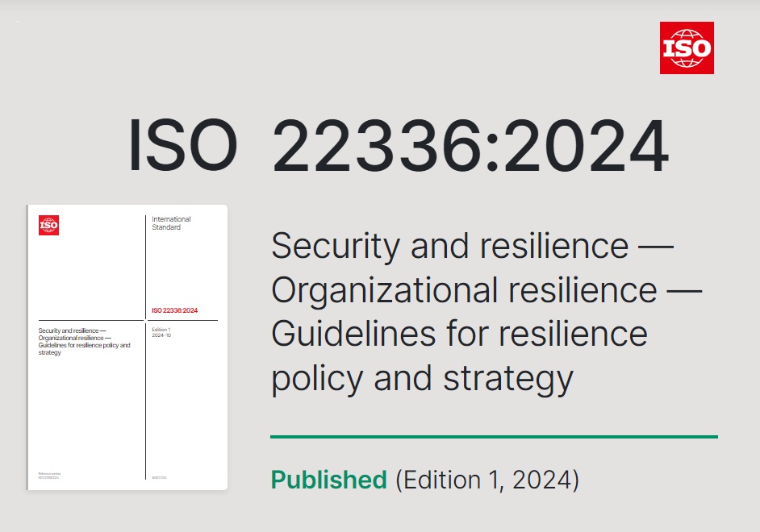Click International Standard label on cover
The height and width of the screenshot is (532, 760).
[x=171, y=223]
